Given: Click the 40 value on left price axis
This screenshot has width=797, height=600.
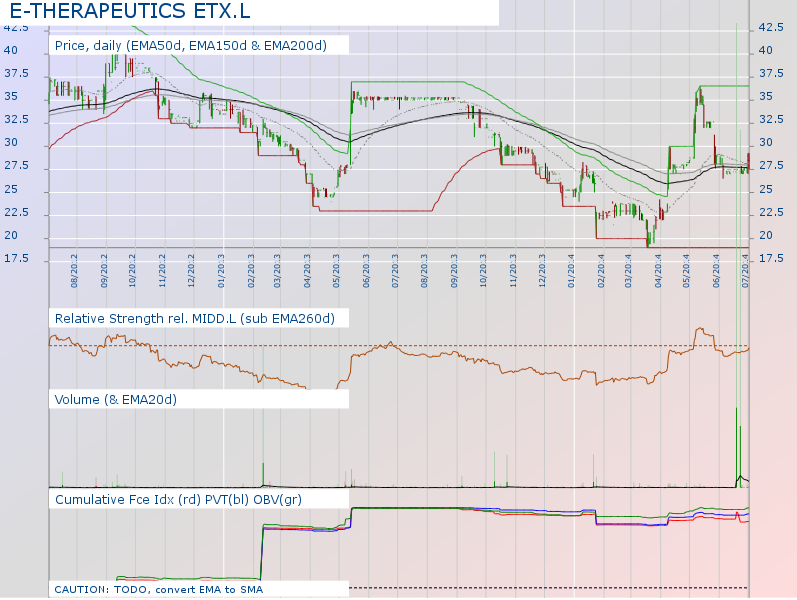Looking at the screenshot, I should (x=11, y=50).
